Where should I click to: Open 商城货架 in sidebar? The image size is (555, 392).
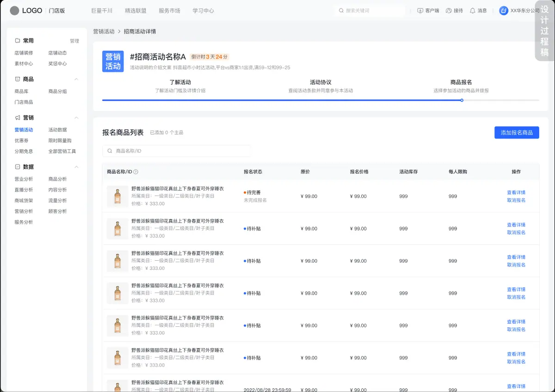(x=24, y=200)
